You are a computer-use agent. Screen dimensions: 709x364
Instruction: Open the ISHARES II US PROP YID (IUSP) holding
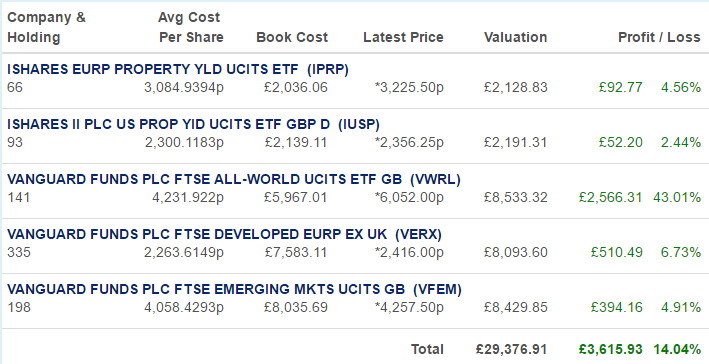pos(194,124)
